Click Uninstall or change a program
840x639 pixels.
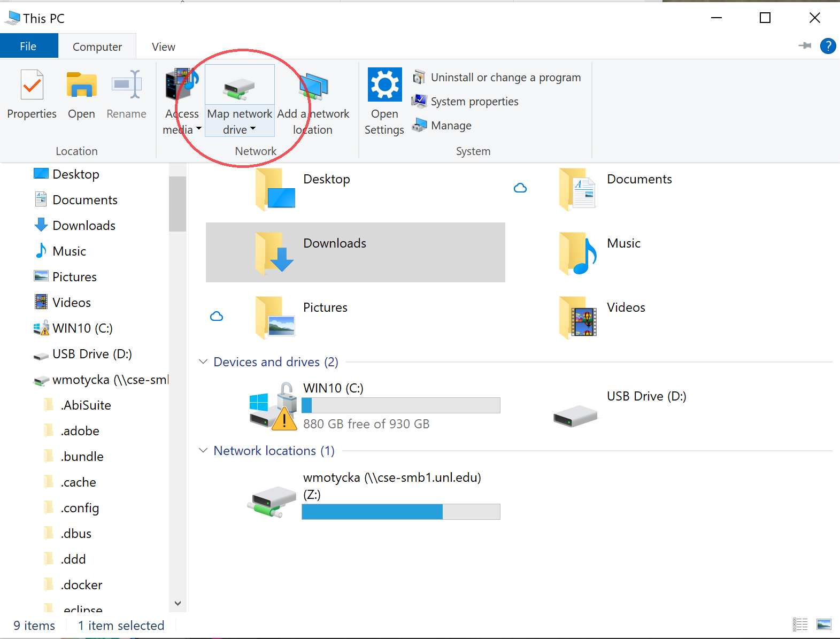[x=505, y=78]
